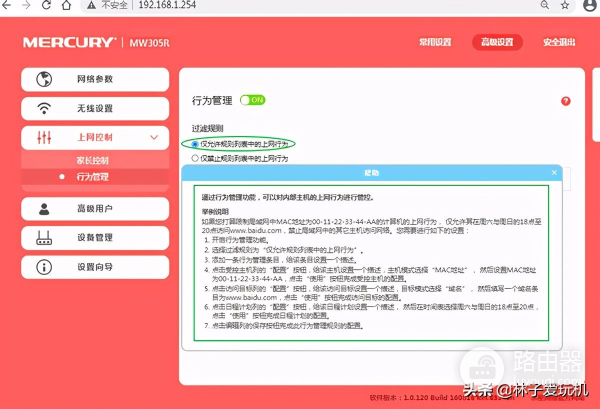Select 仅允许规则列表中的上网行为 radio
Viewport: 600px width, 409px height.
click(x=195, y=144)
